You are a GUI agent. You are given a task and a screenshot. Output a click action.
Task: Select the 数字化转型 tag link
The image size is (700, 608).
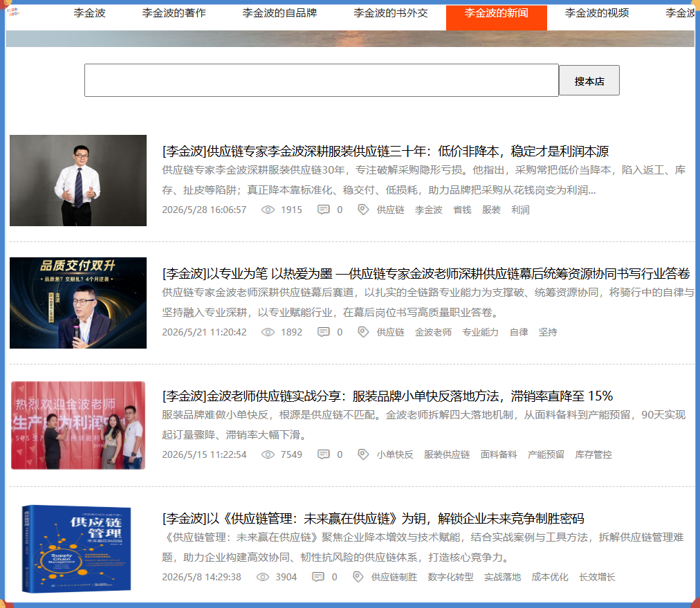click(450, 577)
